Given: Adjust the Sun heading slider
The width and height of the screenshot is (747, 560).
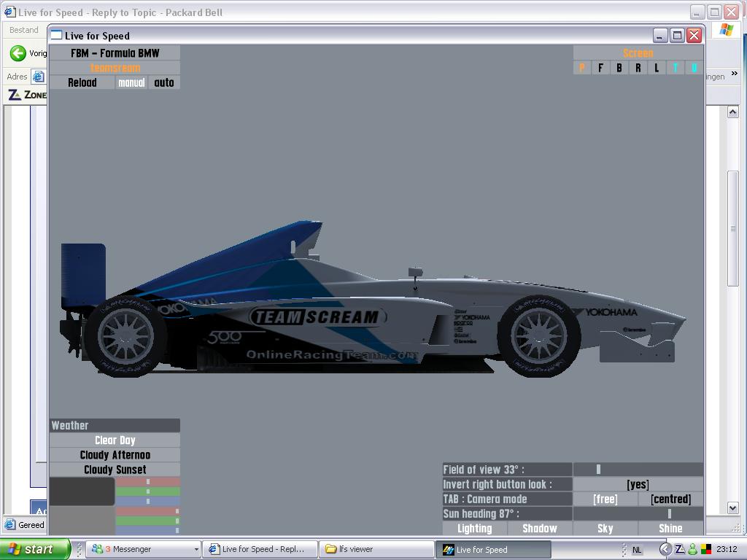Looking at the screenshot, I should tap(638, 514).
